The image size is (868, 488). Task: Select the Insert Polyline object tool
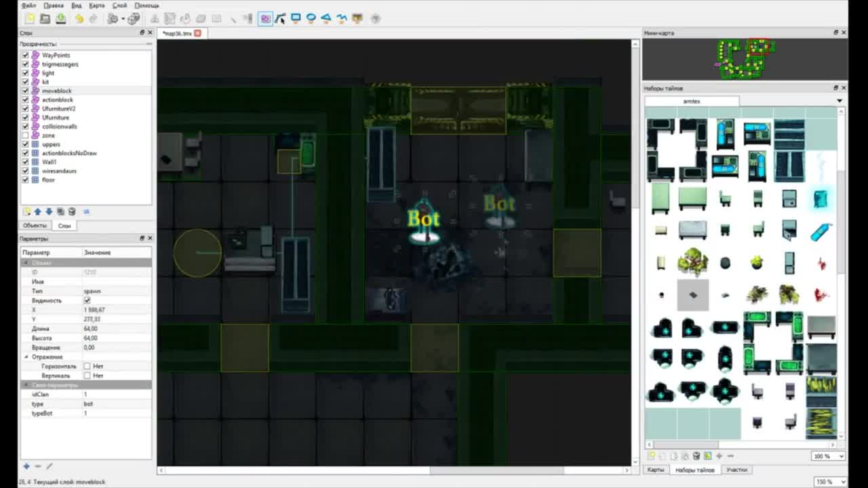[342, 18]
